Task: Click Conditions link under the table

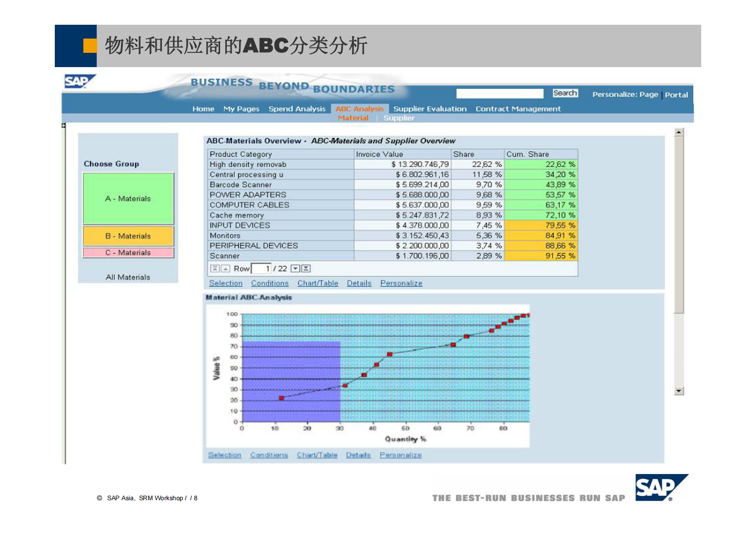Action: [x=270, y=283]
